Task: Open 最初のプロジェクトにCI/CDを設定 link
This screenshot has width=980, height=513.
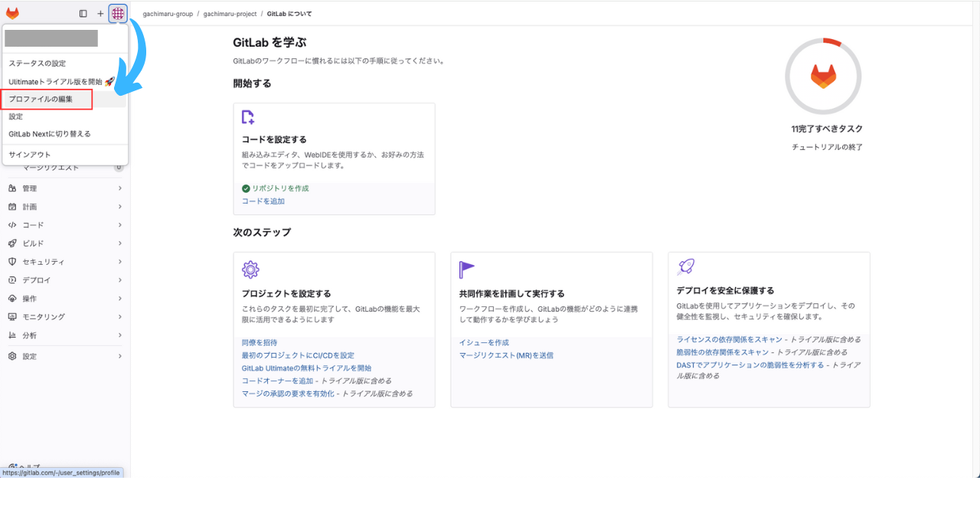Action: pyautogui.click(x=298, y=355)
